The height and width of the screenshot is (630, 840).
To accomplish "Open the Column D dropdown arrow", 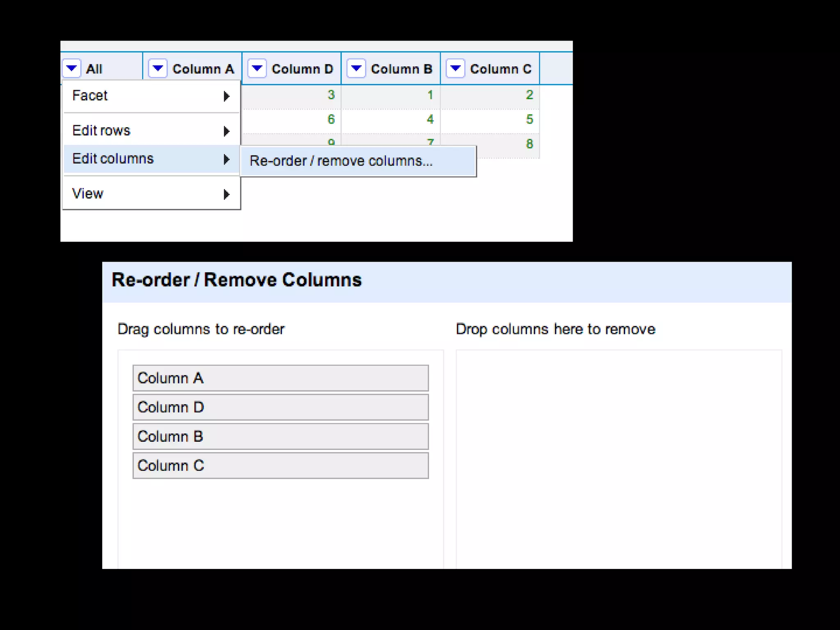I will [257, 68].
